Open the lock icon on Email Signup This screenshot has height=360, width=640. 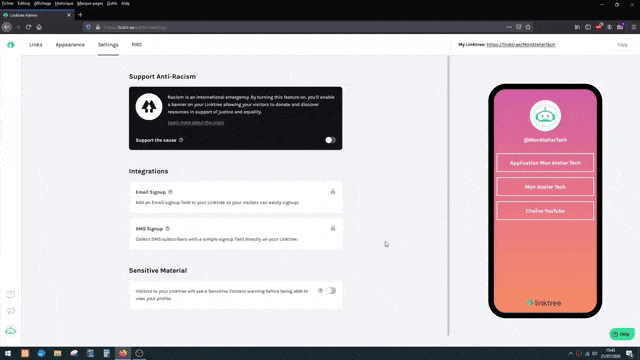pos(333,191)
